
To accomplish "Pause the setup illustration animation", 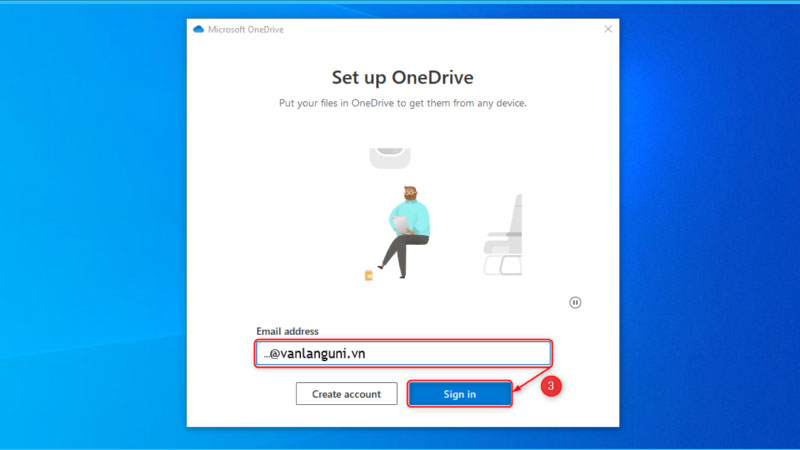I will point(575,303).
